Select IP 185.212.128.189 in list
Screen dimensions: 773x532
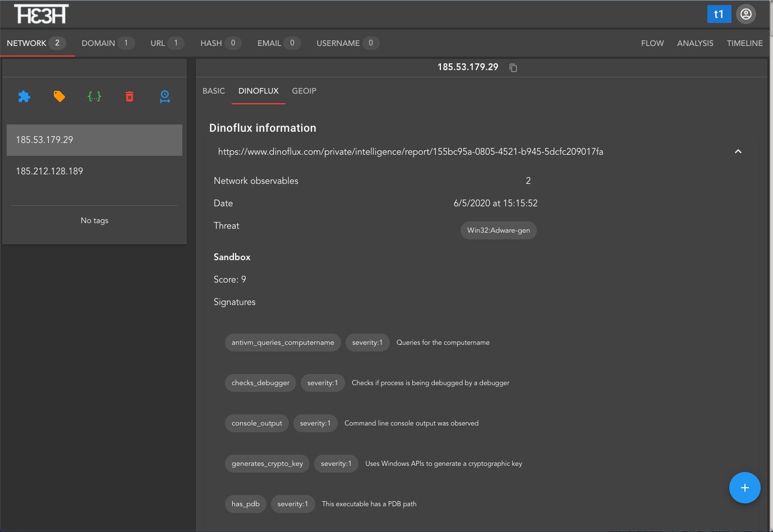(49, 171)
